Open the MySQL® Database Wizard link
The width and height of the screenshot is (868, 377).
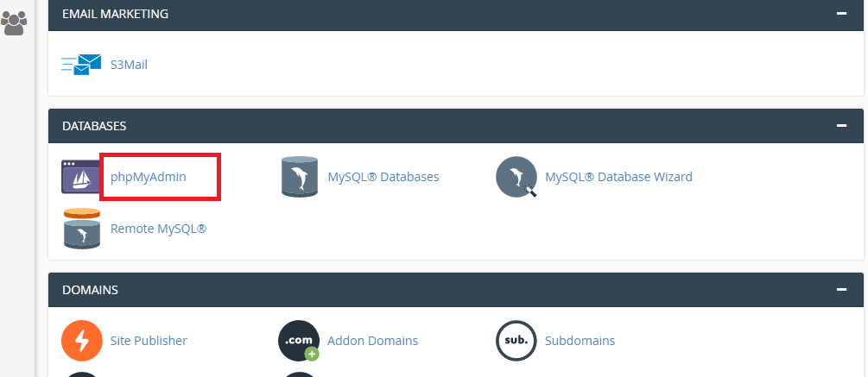(x=618, y=177)
